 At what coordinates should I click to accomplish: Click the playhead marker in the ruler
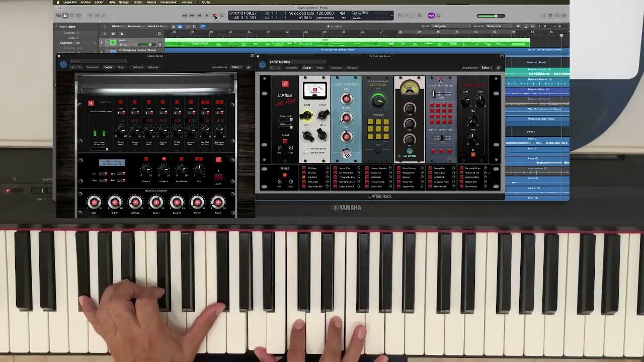click(561, 36)
